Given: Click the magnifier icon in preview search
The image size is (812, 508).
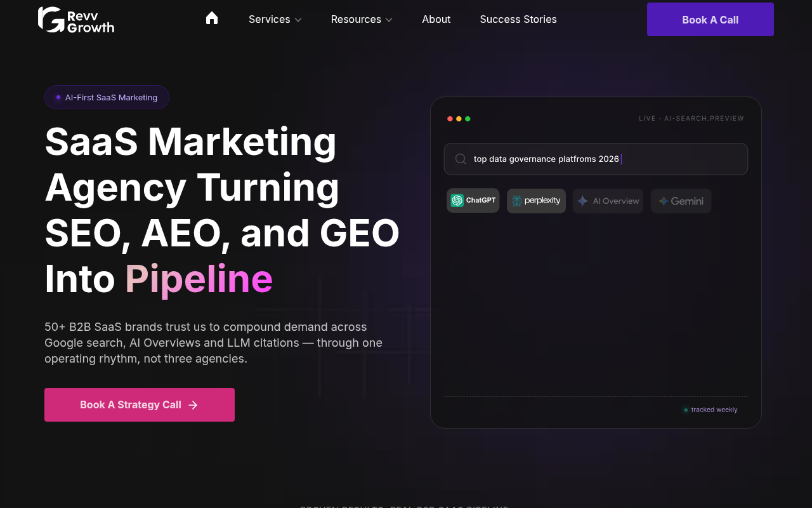Looking at the screenshot, I should (x=461, y=159).
